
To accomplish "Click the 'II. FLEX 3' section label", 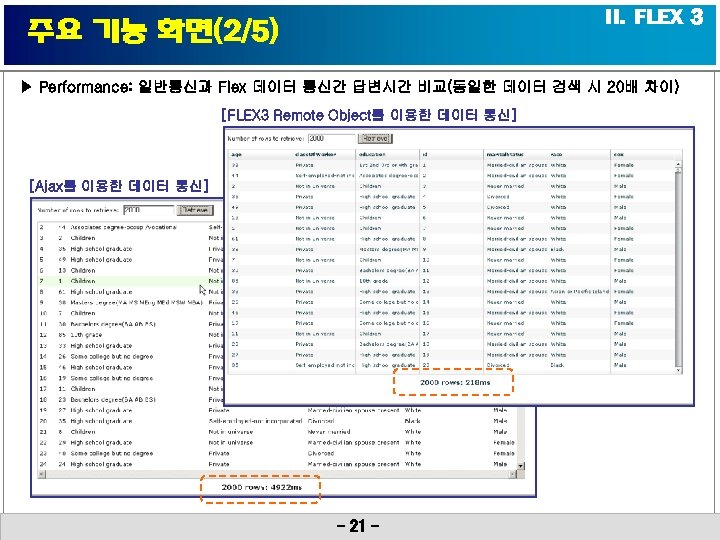I will [654, 17].
